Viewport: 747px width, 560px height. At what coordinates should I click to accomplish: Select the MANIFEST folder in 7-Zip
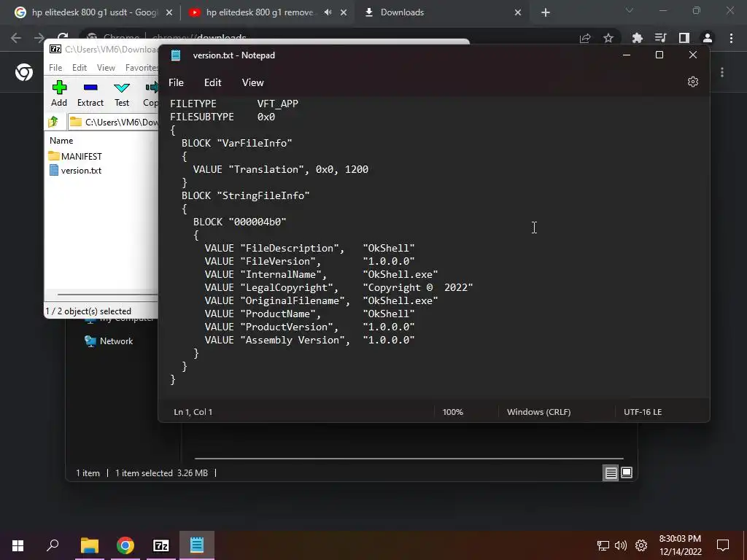pos(75,156)
